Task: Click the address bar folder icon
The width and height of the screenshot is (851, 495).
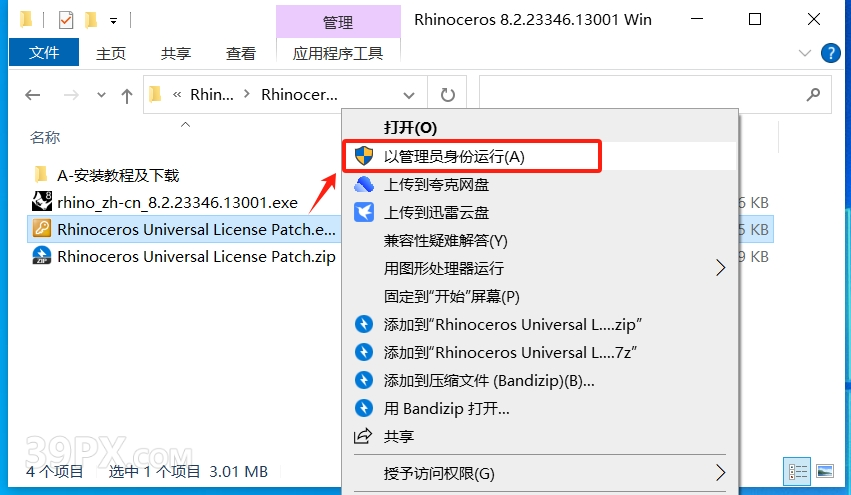Action: point(155,94)
